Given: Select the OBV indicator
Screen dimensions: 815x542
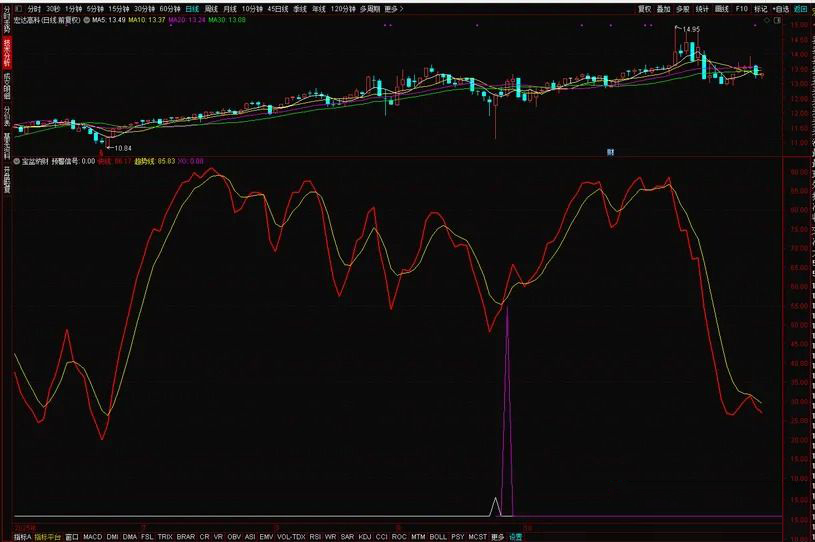Looking at the screenshot, I should (234, 537).
